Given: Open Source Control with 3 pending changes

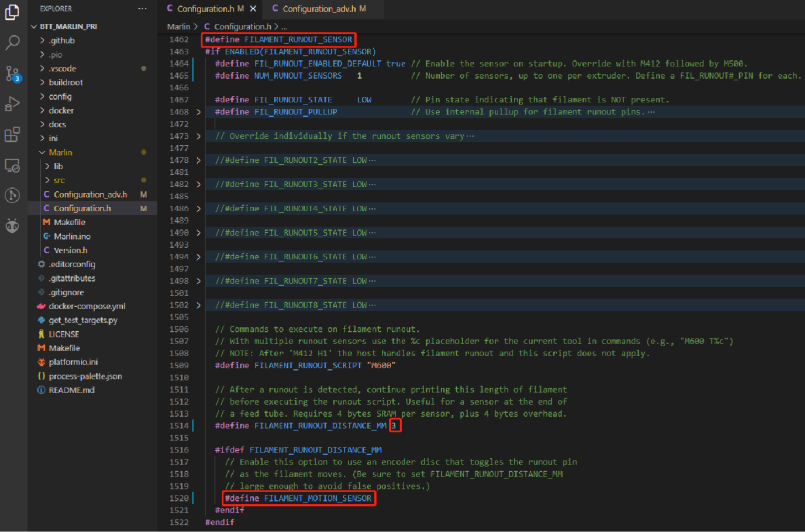Looking at the screenshot, I should [12, 73].
